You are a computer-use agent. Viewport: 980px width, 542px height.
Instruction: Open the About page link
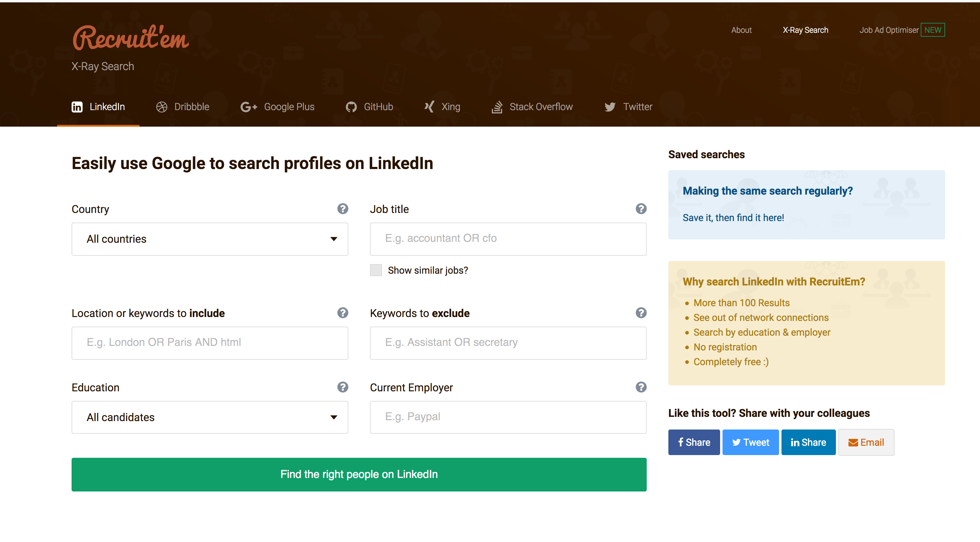(741, 30)
